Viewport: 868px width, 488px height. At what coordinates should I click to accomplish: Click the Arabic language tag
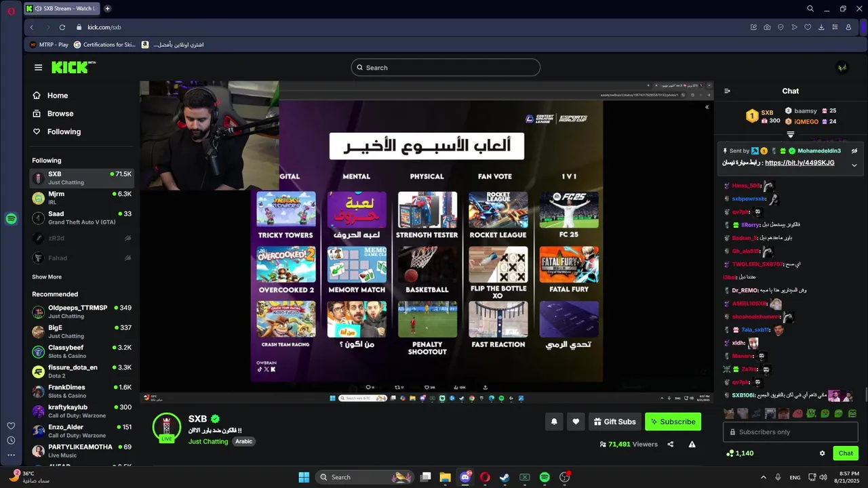(x=244, y=441)
